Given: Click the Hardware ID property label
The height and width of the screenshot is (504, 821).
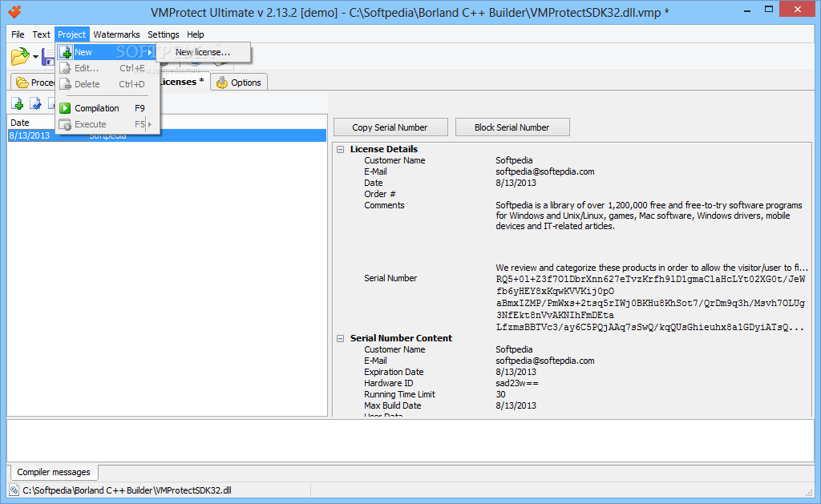Looking at the screenshot, I should coord(389,383).
